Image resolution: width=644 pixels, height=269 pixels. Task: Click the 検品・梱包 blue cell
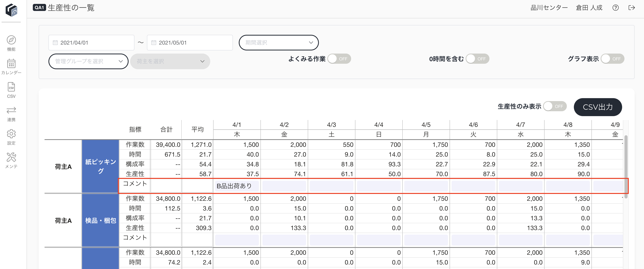pyautogui.click(x=100, y=220)
